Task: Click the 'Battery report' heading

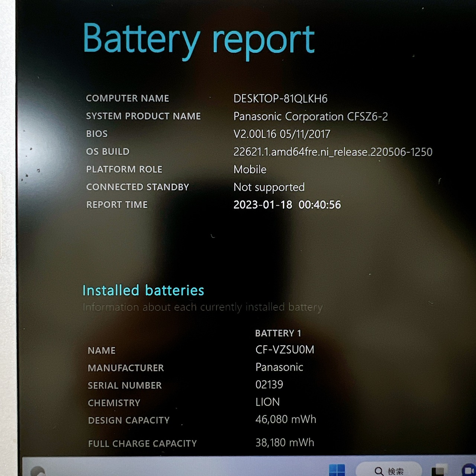Action: point(199,41)
